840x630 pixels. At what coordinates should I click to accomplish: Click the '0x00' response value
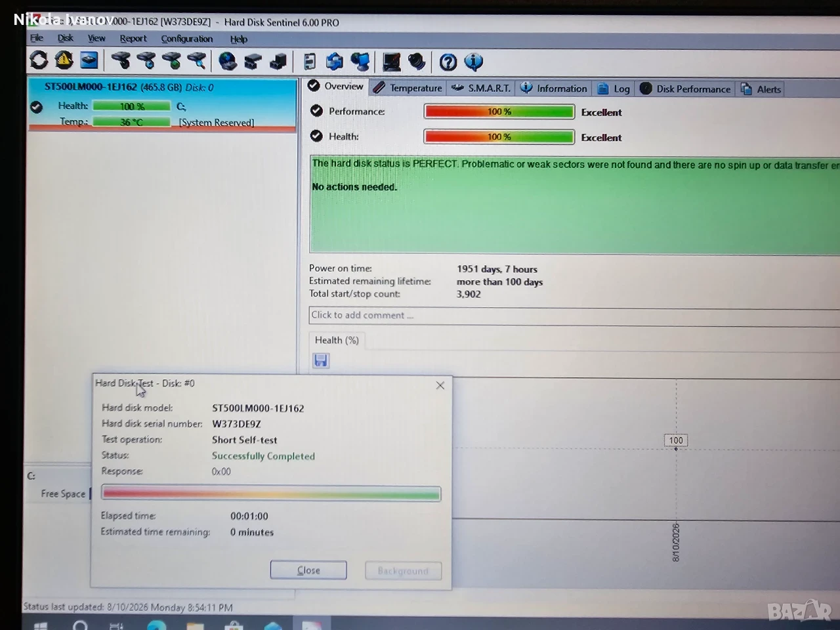221,471
